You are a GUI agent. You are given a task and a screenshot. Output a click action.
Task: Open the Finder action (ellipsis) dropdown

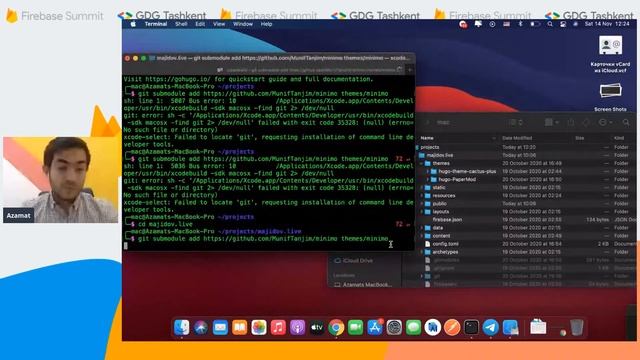pos(605,122)
